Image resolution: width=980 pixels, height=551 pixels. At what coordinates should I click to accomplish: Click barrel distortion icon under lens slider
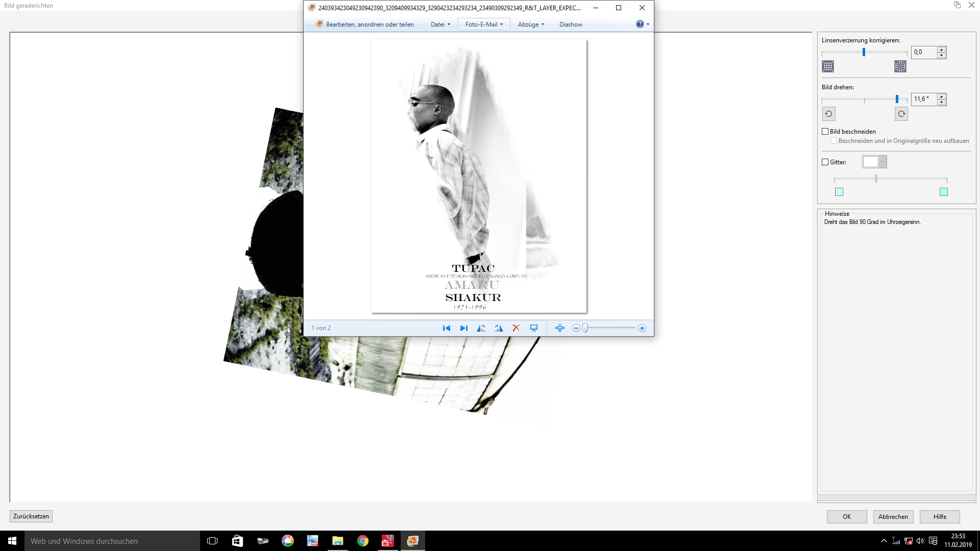pyautogui.click(x=828, y=66)
